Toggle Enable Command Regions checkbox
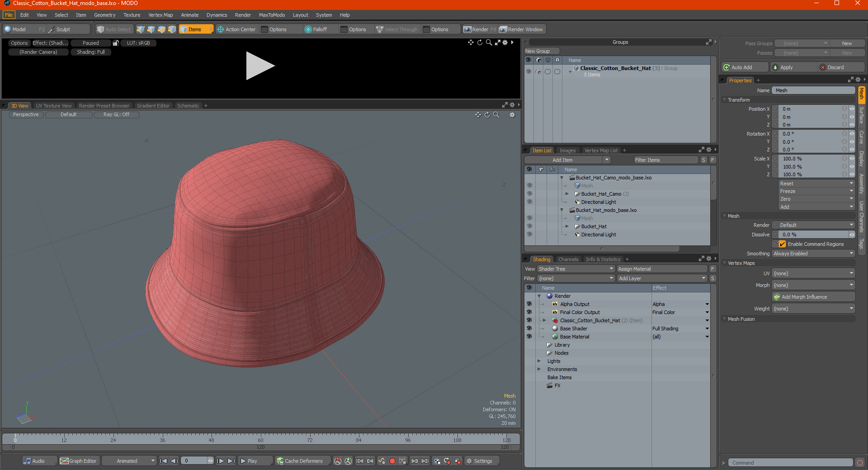Image resolution: width=868 pixels, height=470 pixels. [x=782, y=244]
